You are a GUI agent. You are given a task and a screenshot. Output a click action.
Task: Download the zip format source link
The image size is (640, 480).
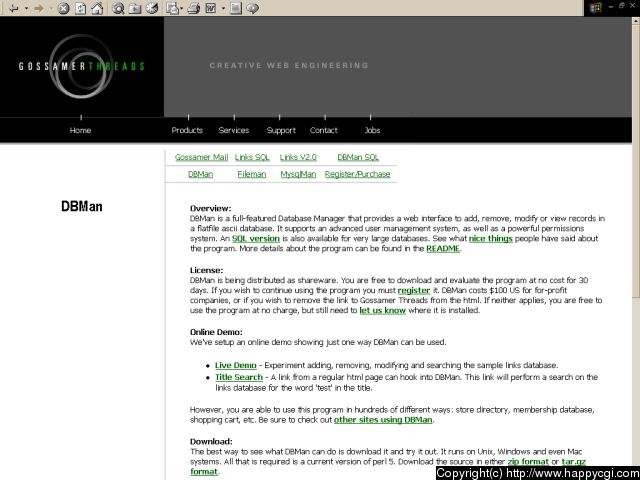coord(528,462)
